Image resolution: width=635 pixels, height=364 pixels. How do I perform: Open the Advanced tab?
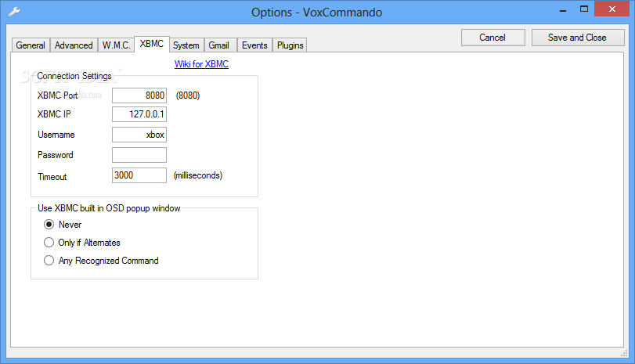click(x=74, y=45)
